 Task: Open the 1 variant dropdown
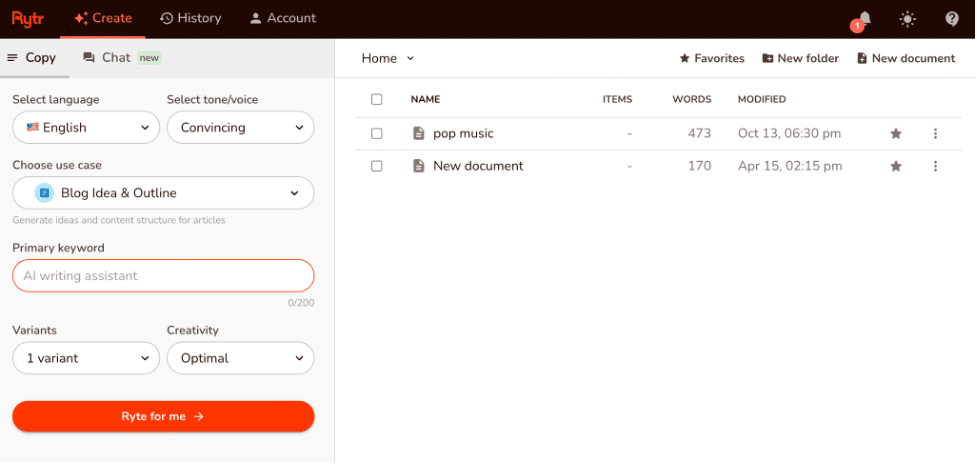tap(86, 358)
